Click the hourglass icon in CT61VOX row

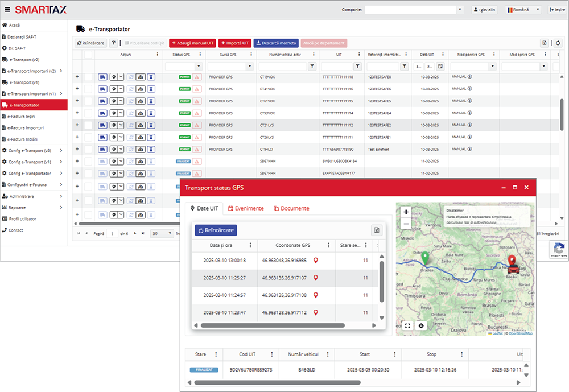tap(151, 101)
